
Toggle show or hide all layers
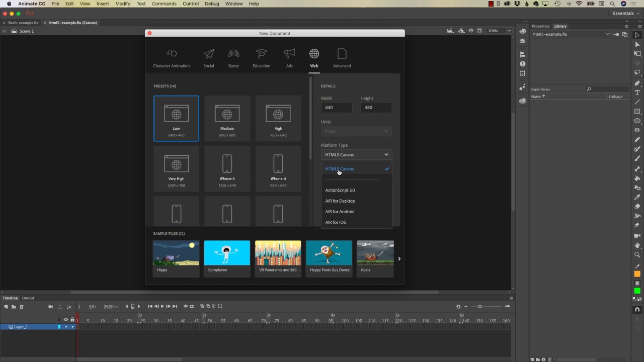(66, 319)
